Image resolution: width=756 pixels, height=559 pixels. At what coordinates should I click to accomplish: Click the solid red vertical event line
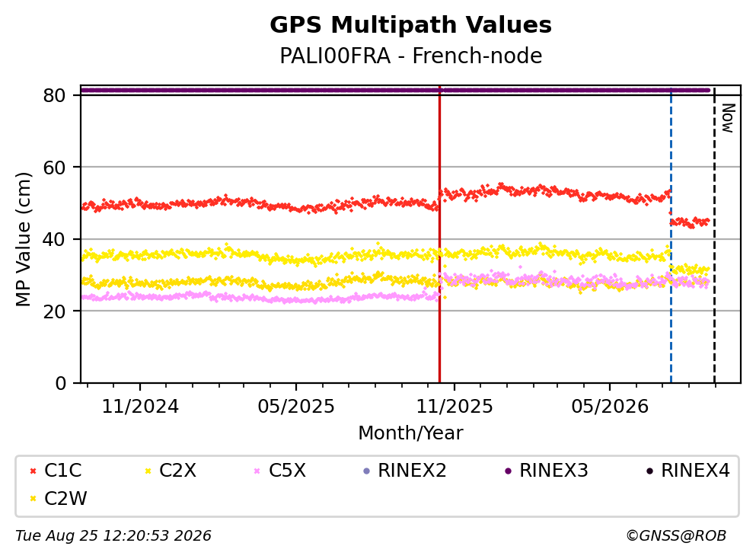coord(440,235)
